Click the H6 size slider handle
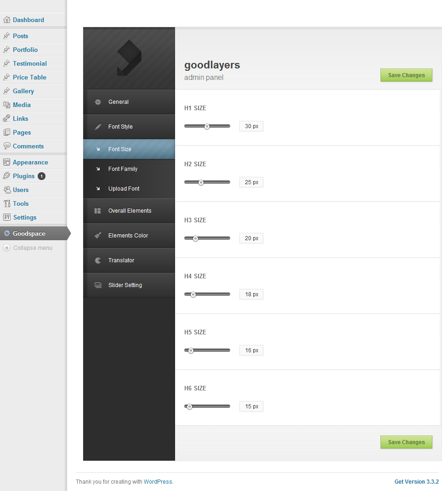This screenshot has height=491, width=448. tap(189, 407)
